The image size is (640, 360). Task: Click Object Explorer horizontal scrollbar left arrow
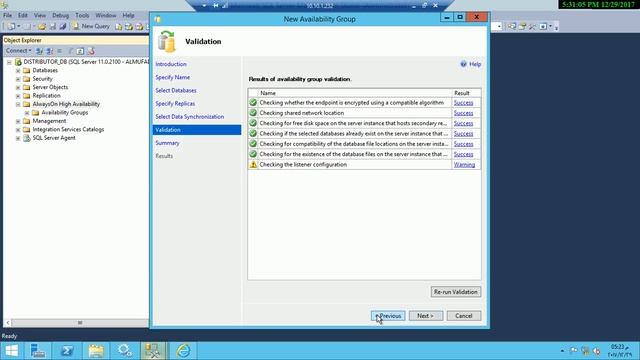7,323
